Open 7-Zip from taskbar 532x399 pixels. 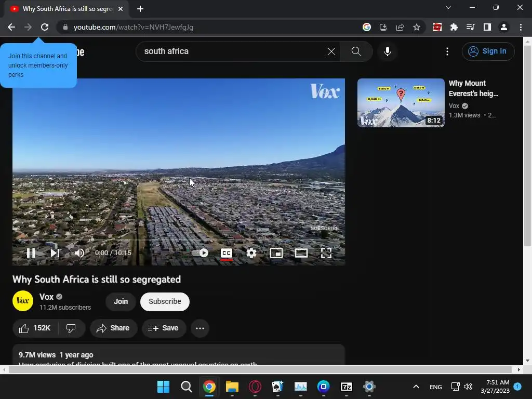pyautogui.click(x=346, y=387)
